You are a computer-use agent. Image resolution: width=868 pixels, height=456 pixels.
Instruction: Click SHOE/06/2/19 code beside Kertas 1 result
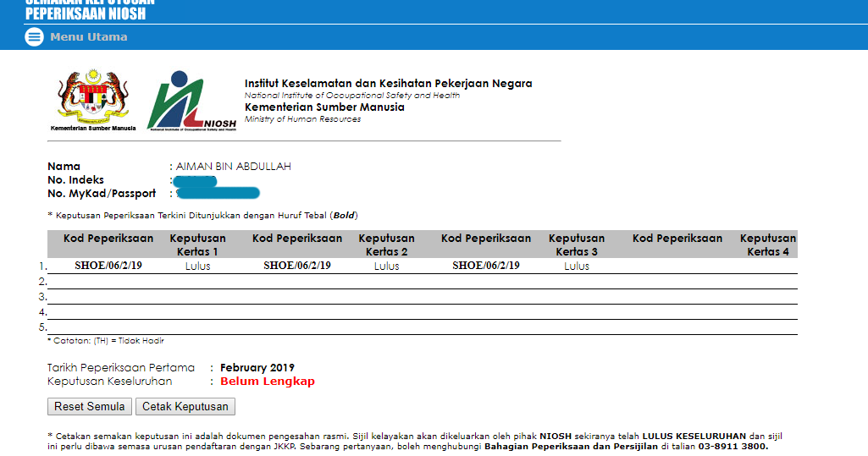coord(108,266)
